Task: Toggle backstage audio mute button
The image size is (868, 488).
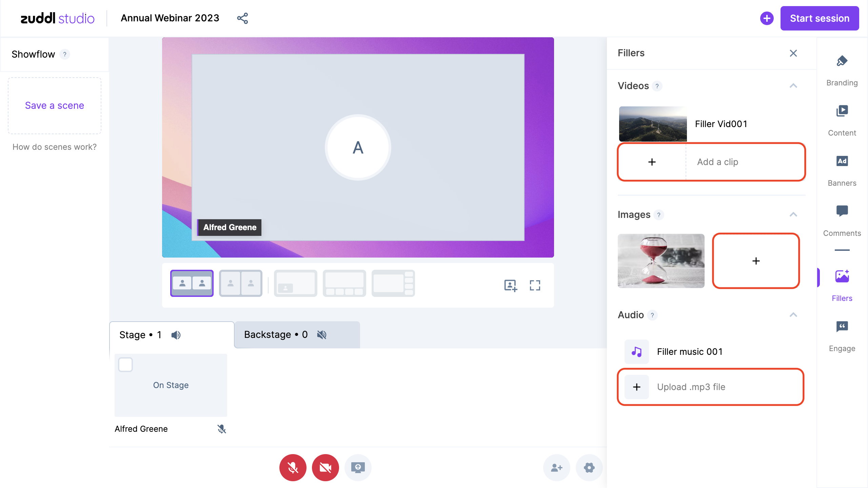Action: [x=322, y=335]
